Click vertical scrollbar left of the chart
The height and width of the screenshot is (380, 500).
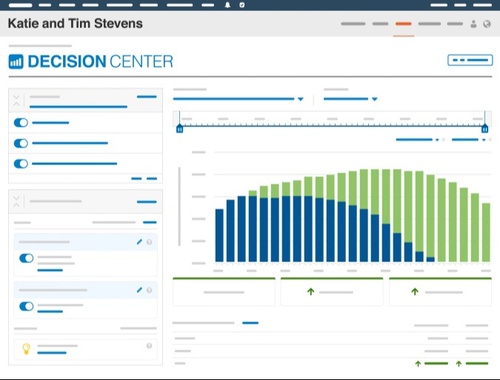(x=179, y=207)
